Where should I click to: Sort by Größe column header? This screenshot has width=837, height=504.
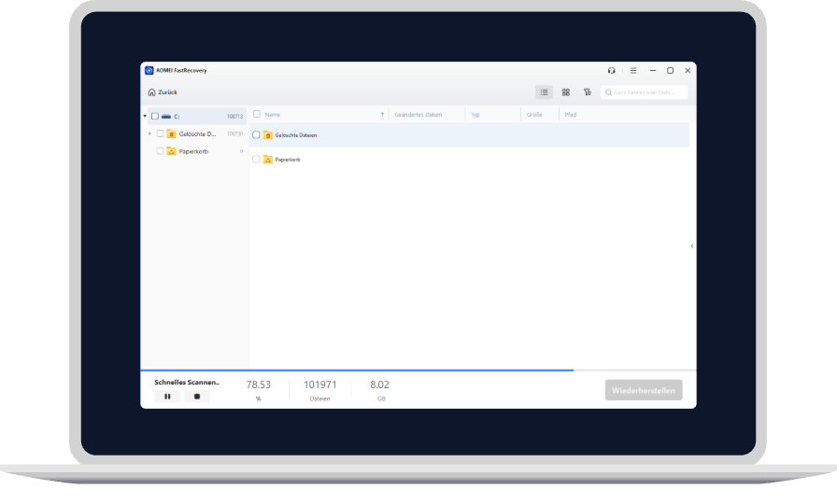pos(534,115)
